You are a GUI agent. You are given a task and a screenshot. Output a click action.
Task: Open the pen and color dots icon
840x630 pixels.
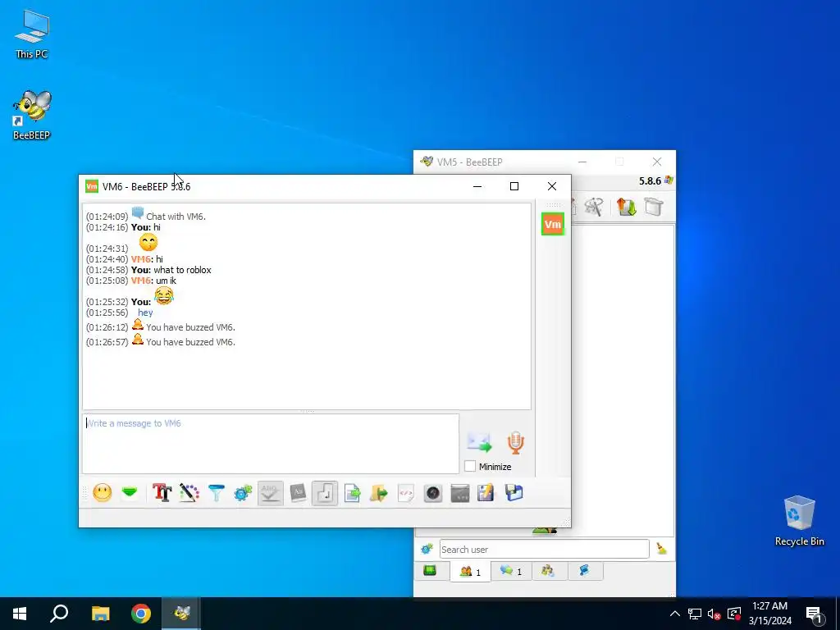(189, 492)
